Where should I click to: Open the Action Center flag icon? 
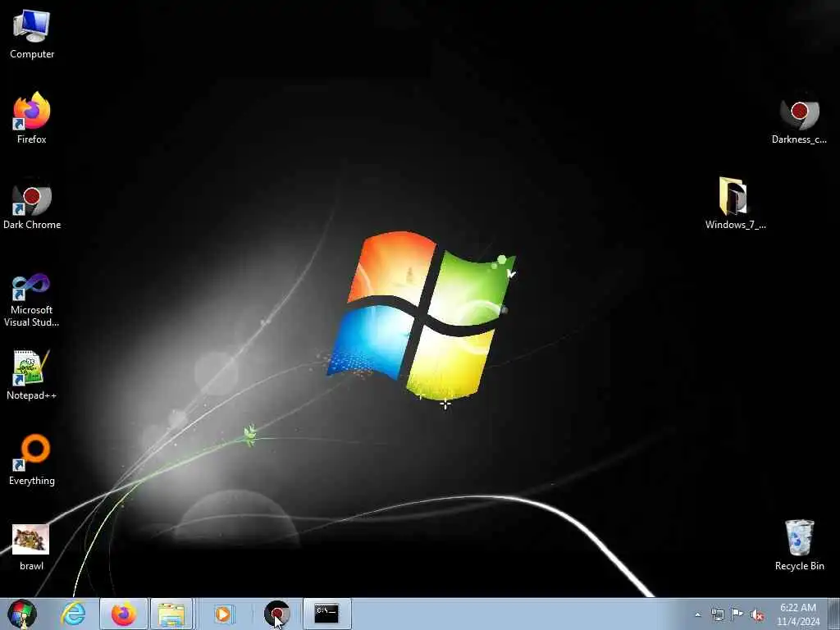(737, 614)
